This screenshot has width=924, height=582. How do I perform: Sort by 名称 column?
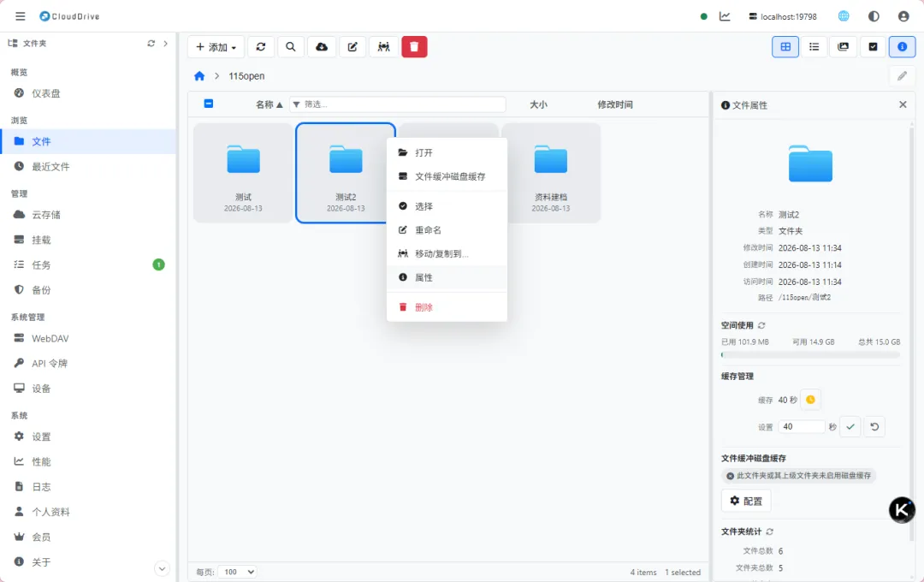tap(269, 104)
